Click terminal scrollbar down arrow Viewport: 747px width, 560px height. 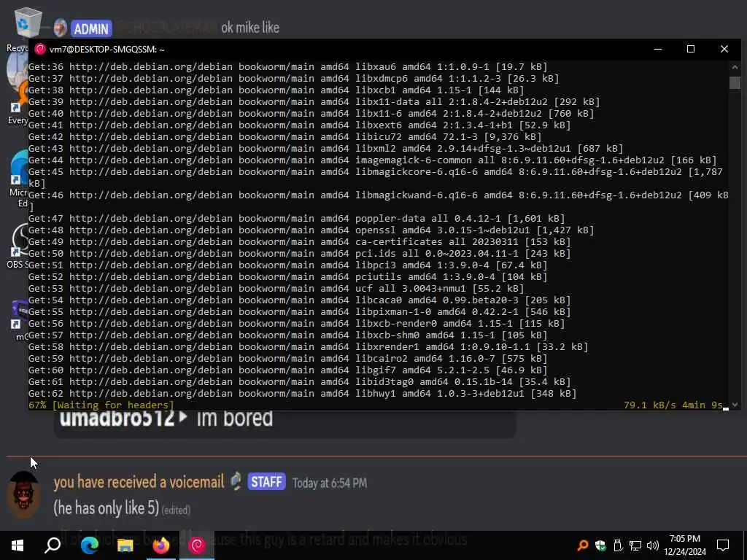pos(735,405)
